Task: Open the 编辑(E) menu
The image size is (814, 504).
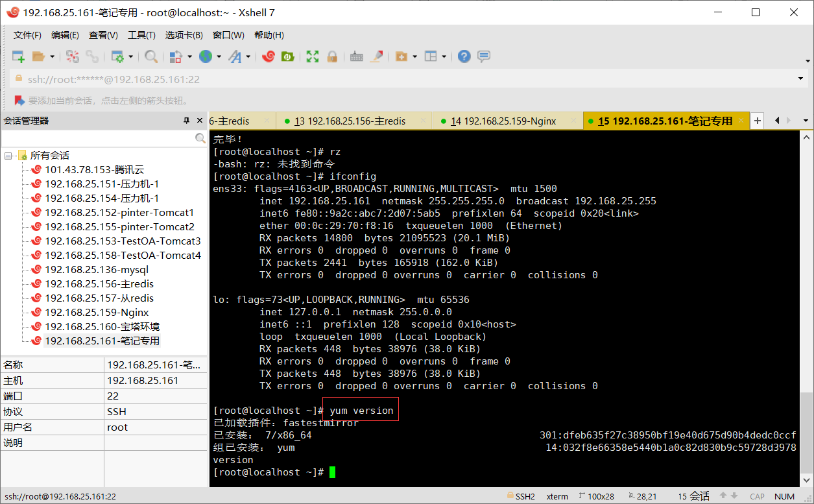Action: (x=65, y=35)
